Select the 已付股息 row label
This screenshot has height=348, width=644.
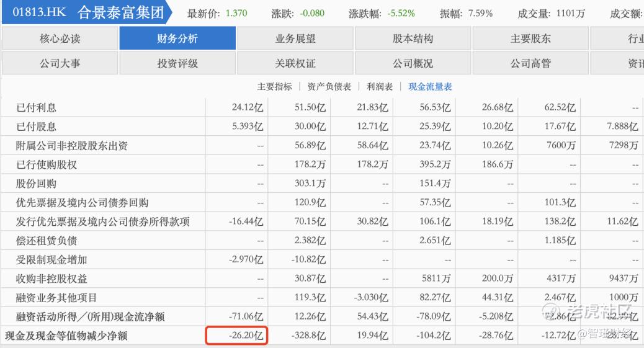(36, 127)
